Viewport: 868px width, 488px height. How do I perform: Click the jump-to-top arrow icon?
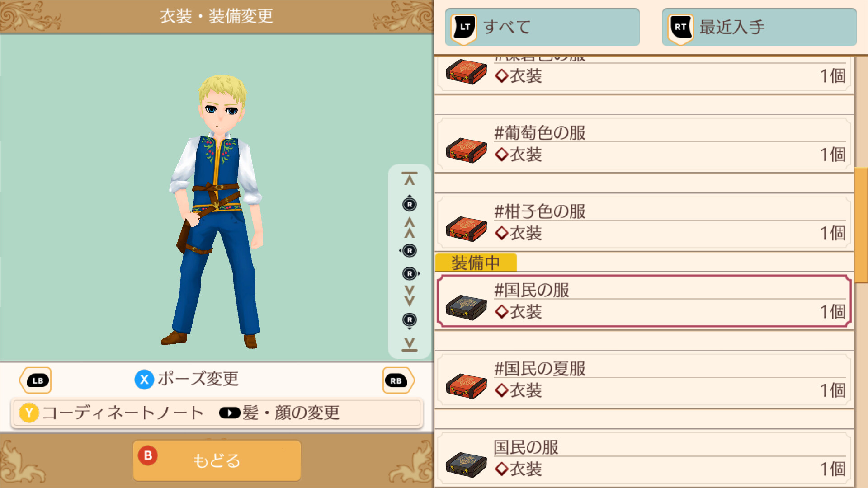point(410,179)
